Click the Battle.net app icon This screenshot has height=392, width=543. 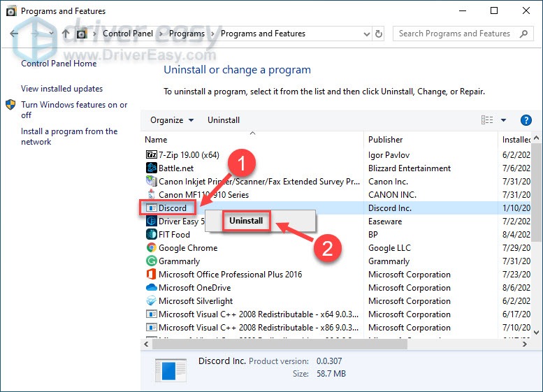[152, 168]
